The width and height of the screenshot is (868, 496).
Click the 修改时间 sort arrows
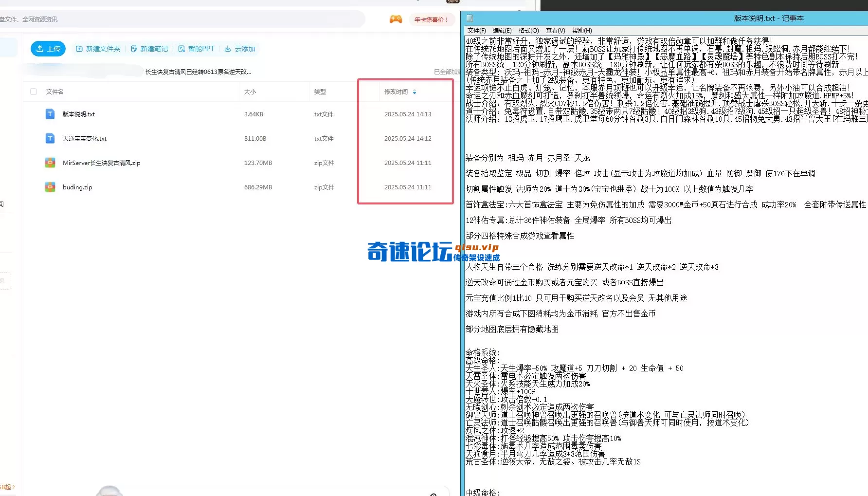pos(415,92)
